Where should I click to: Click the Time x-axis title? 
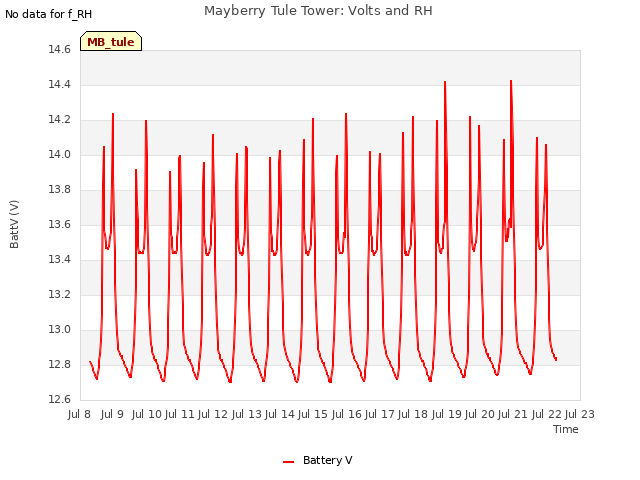pyautogui.click(x=566, y=429)
